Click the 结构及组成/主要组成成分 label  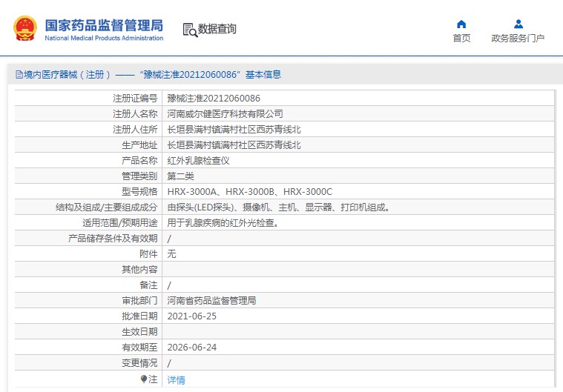pyautogui.click(x=106, y=207)
